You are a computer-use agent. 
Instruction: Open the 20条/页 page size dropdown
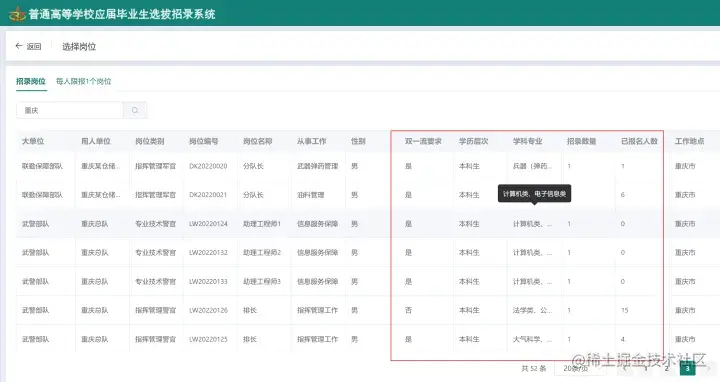(x=579, y=368)
